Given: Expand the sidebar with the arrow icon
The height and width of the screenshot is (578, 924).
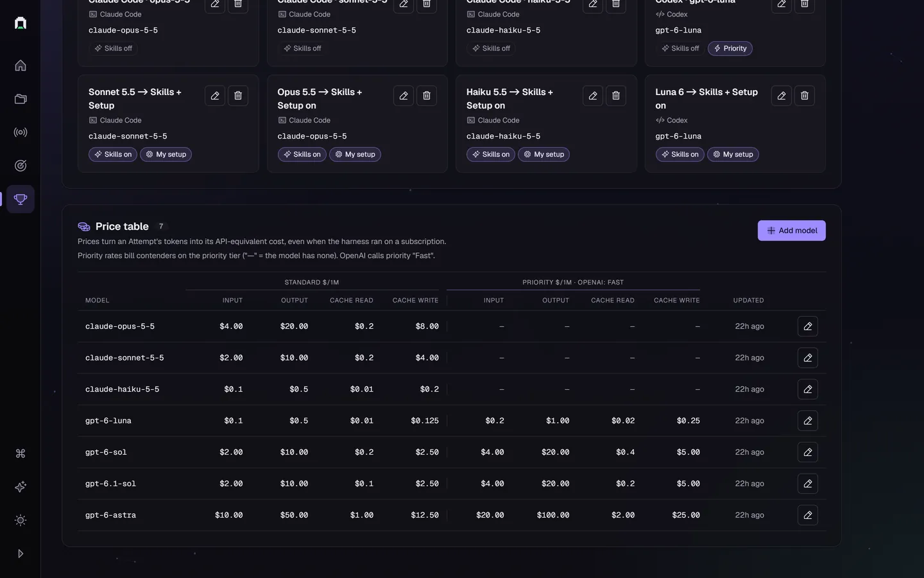Looking at the screenshot, I should [21, 554].
